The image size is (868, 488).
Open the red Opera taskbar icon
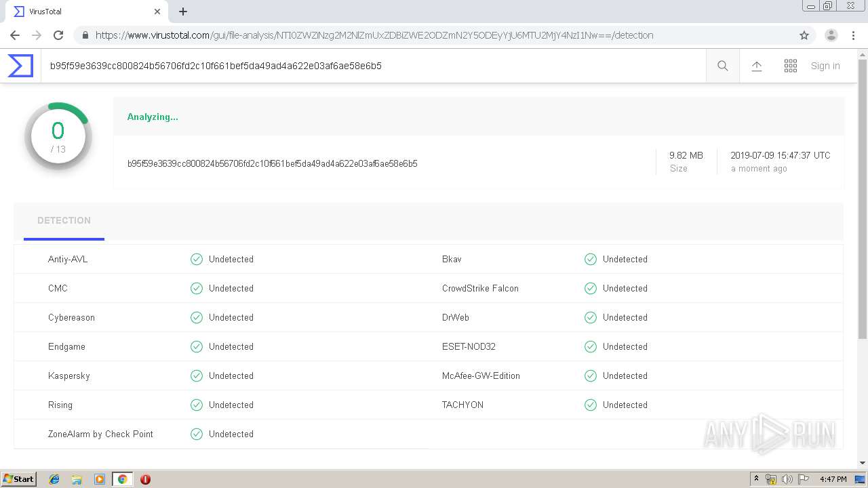point(145,479)
